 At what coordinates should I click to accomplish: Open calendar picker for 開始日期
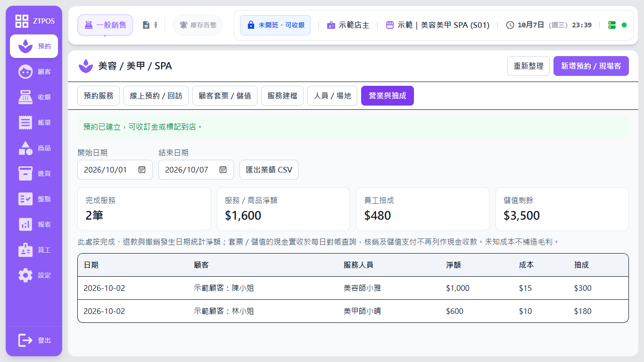click(142, 170)
